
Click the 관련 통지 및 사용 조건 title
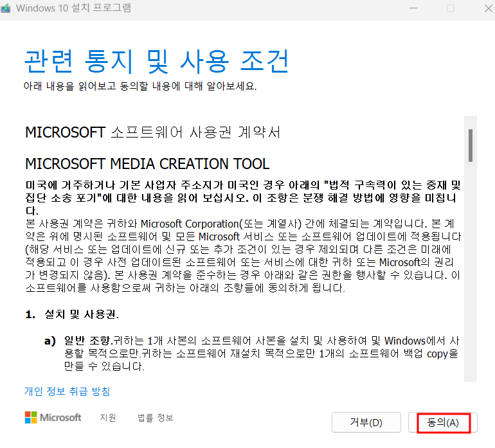157,61
